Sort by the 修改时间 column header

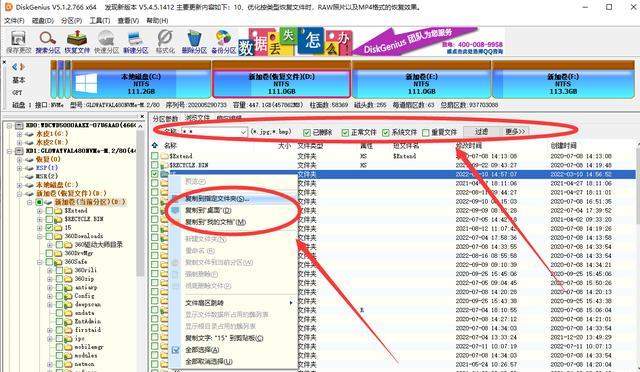pyautogui.click(x=469, y=145)
